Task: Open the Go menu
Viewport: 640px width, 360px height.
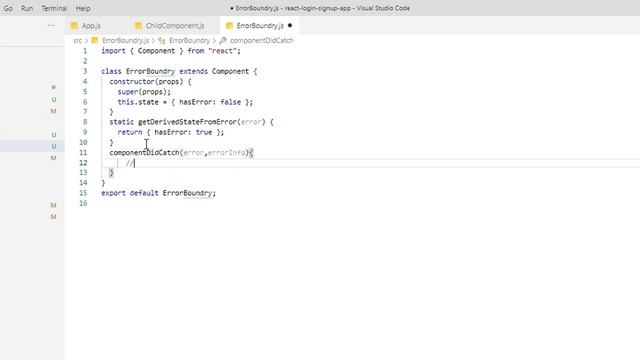Action: (x=8, y=8)
